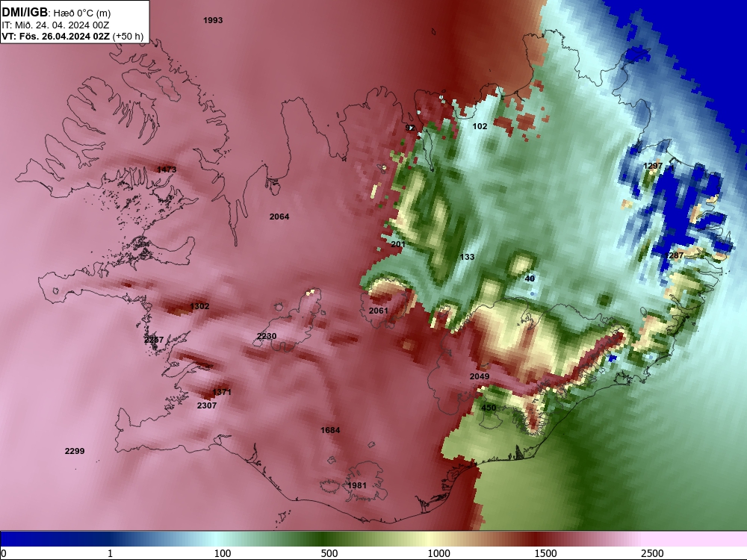Click the map value 2299
747x560 pixels.
75,451
